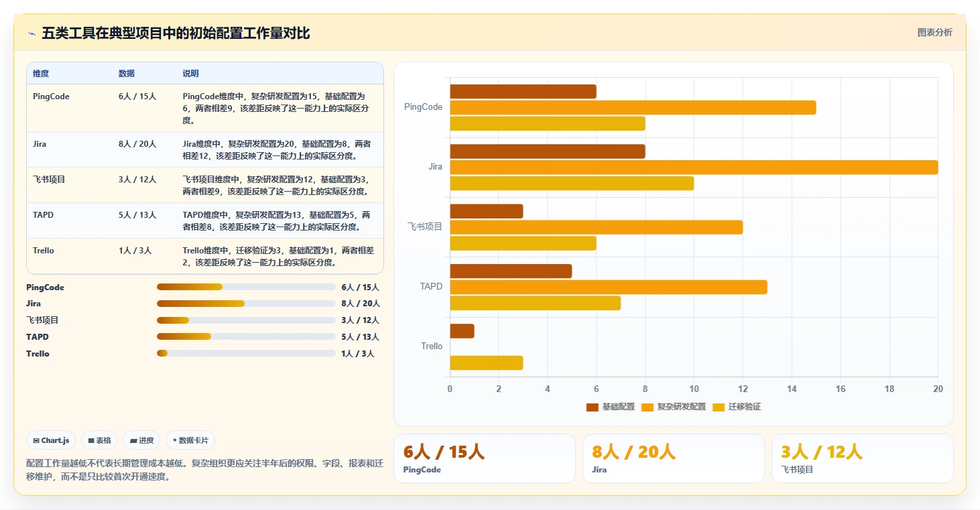Click the TAPD y-axis label in chart
The width and height of the screenshot is (980, 510).
tap(431, 287)
